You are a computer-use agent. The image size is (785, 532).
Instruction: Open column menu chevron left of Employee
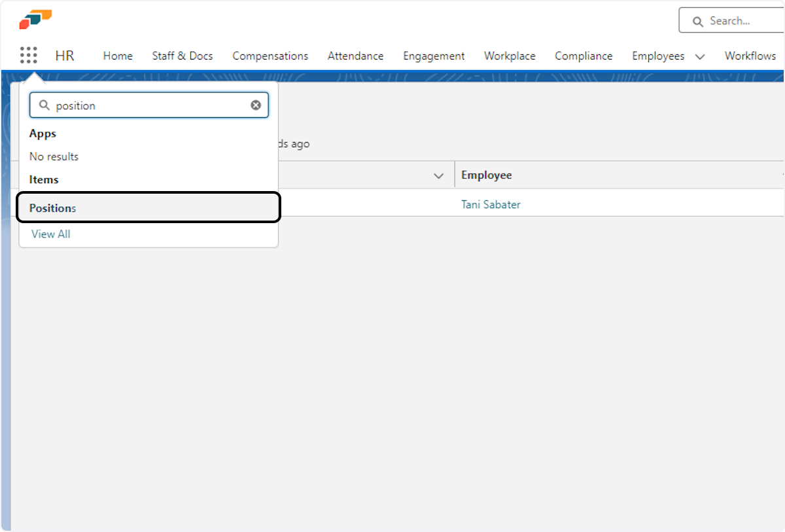tap(439, 175)
